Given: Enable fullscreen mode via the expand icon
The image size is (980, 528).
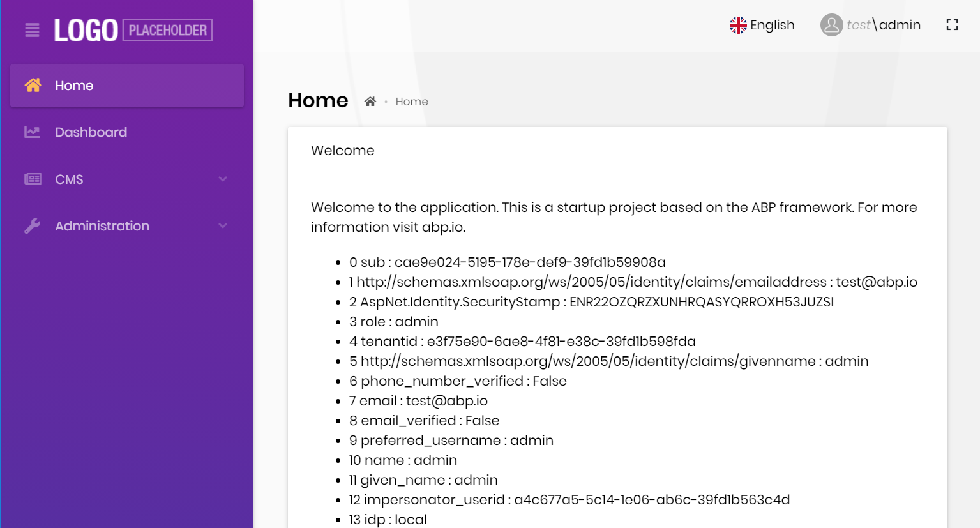Looking at the screenshot, I should click(x=951, y=24).
